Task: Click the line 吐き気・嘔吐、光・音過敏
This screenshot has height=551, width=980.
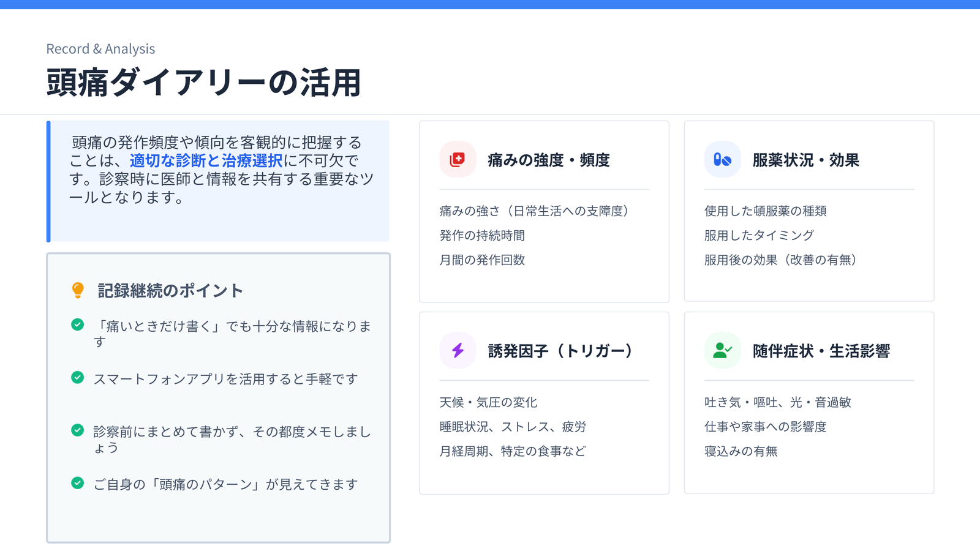Action: tap(778, 402)
